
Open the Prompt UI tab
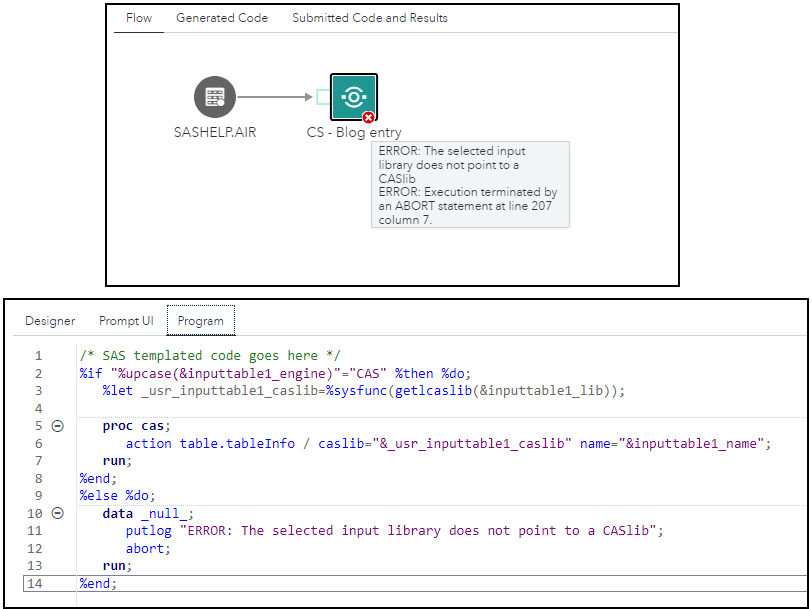click(x=125, y=321)
